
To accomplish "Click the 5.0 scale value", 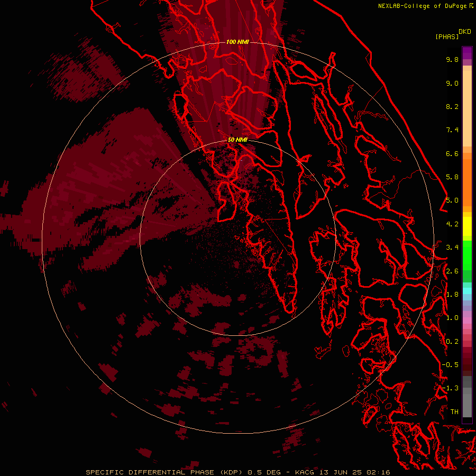I will point(452,200).
